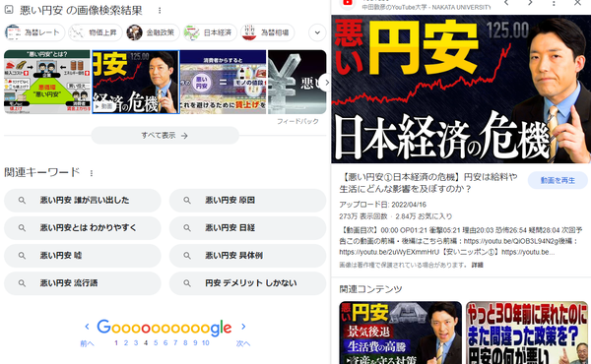This screenshot has height=364, width=591.
Task: Click magnifier icon in 悪い円安 嘘 chip
Action: coord(22,256)
